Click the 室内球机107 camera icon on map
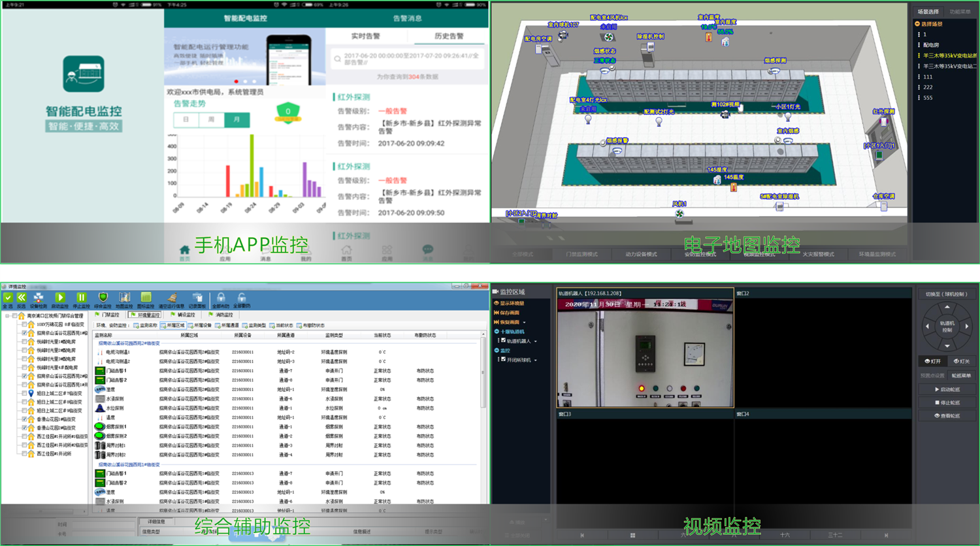The image size is (980, 546). coord(563,35)
